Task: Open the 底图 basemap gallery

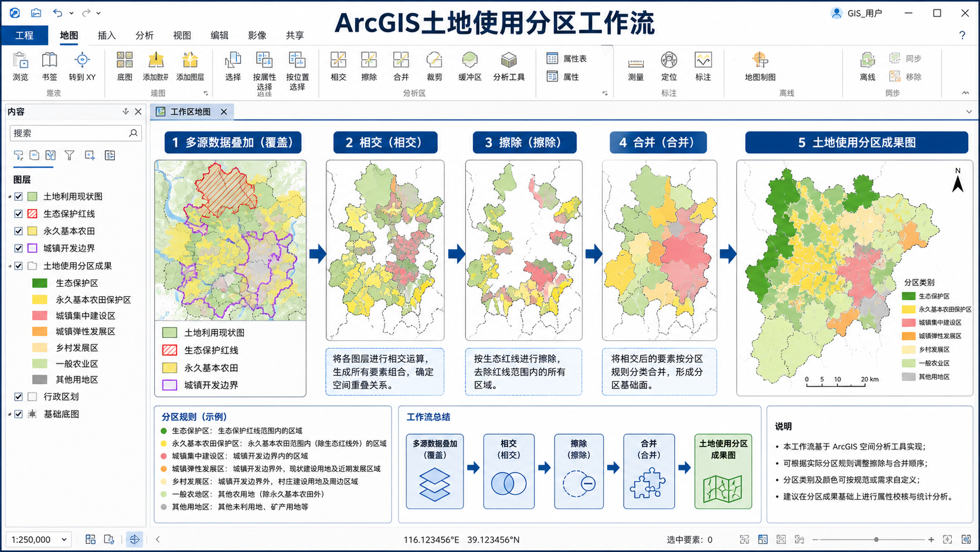Action: 124,66
